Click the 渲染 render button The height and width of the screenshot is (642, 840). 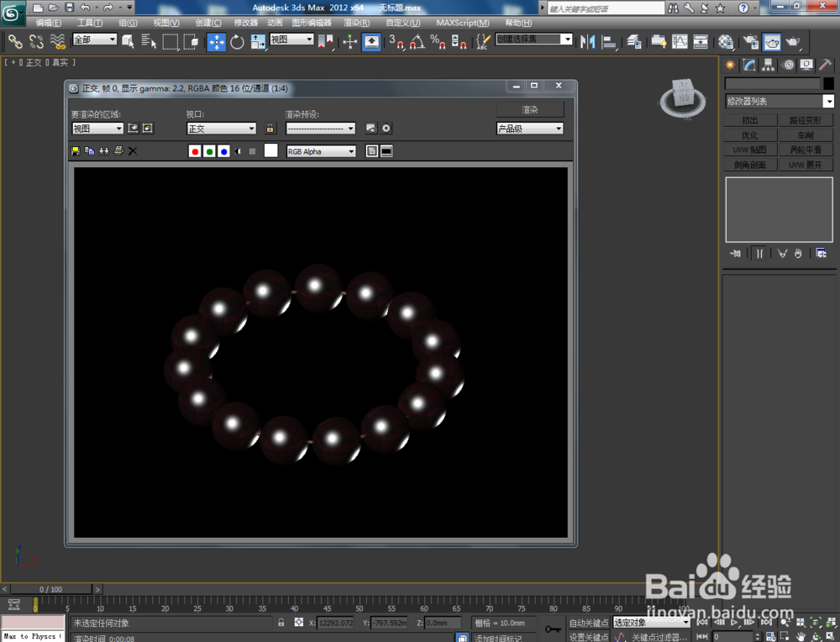click(530, 110)
